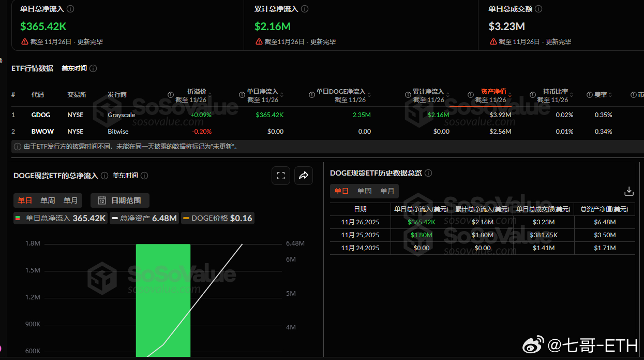Share the DOGE ETF net inflow chart
644x360 pixels.
(x=304, y=176)
